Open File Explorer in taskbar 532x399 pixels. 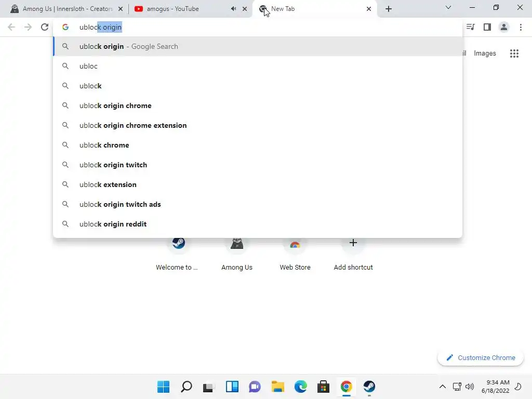coord(277,387)
